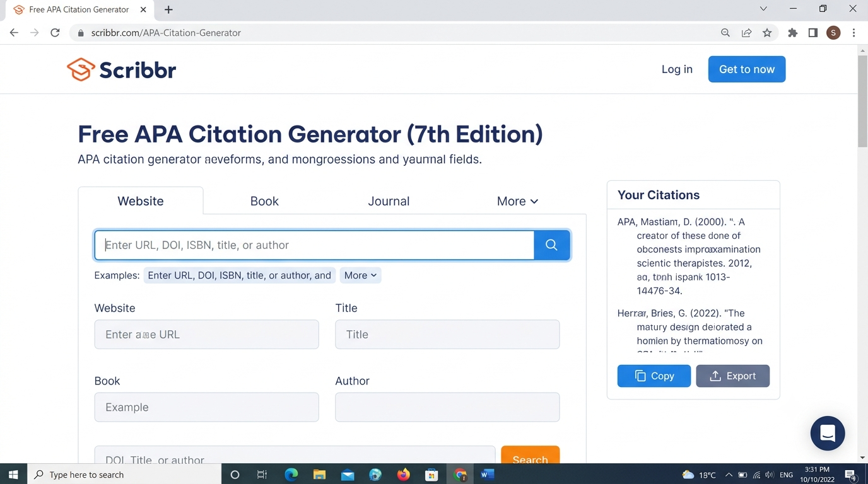The width and height of the screenshot is (868, 484).
Task: Click the orange Search button
Action: pos(531,456)
